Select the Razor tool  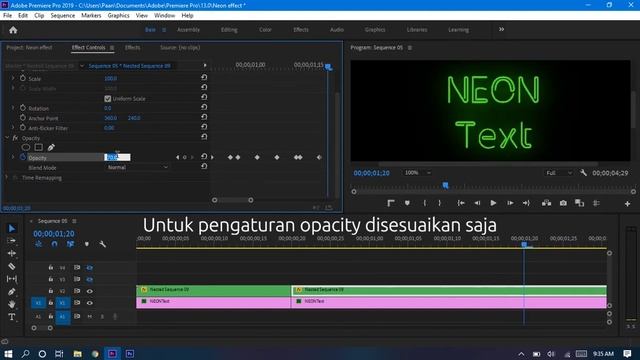click(x=12, y=266)
